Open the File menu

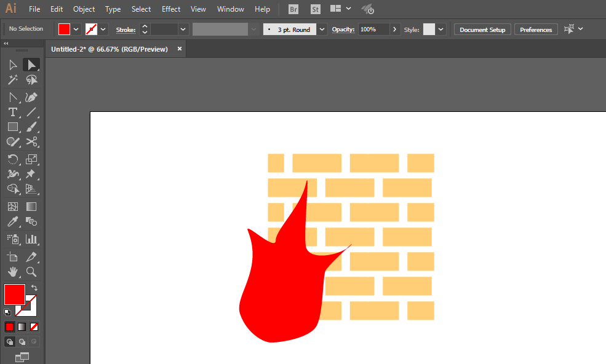point(34,9)
